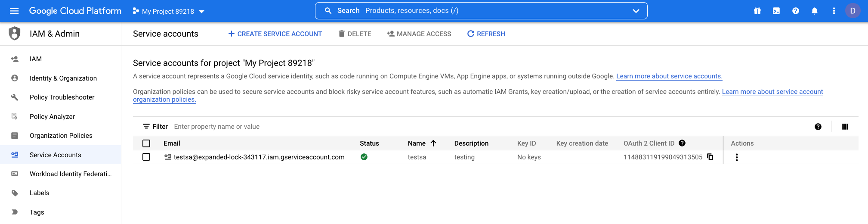Open the help question mark in top bar
This screenshot has width=868, height=224.
pyautogui.click(x=796, y=11)
